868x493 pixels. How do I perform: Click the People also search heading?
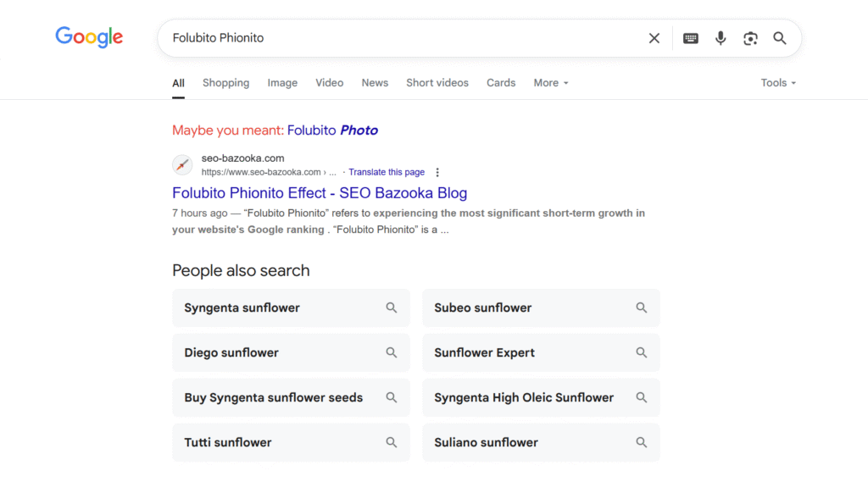(x=241, y=270)
